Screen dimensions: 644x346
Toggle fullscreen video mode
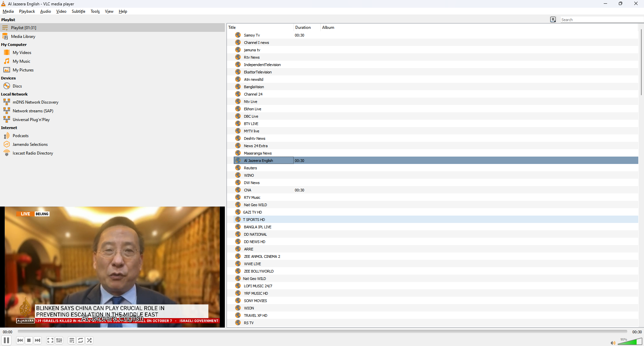pos(50,340)
